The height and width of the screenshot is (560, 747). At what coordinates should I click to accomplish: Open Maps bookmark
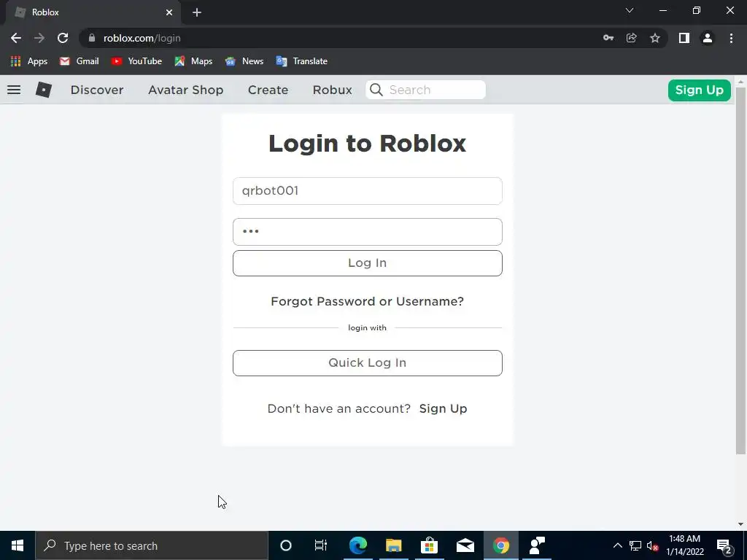point(193,61)
